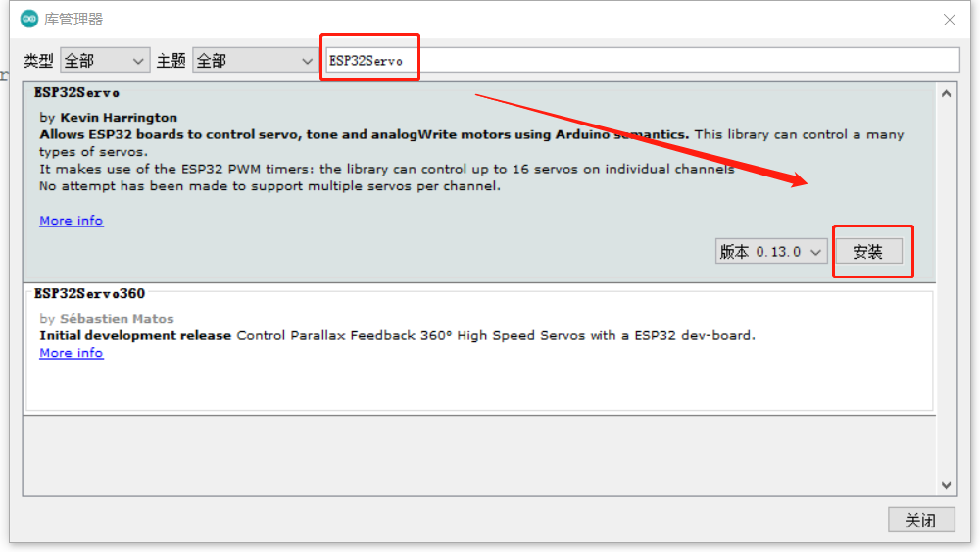Open the 类型 dropdown
Viewport: 980px width, 552px height.
pyautogui.click(x=104, y=61)
